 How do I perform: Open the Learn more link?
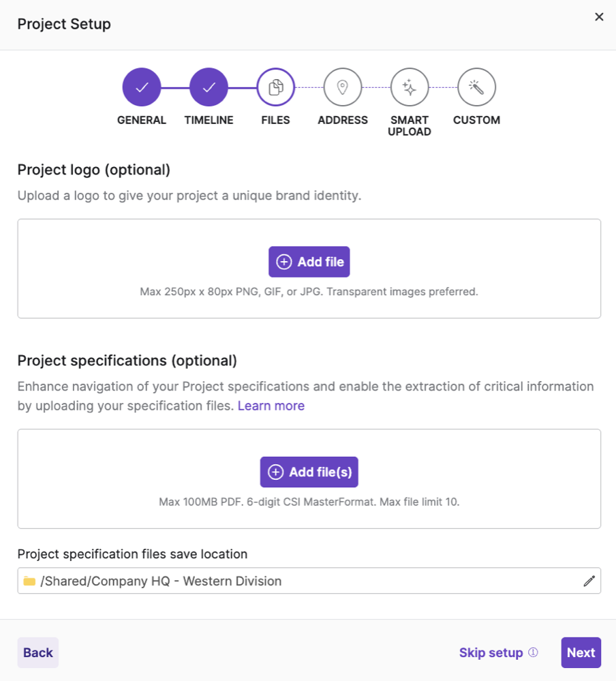pyautogui.click(x=271, y=406)
